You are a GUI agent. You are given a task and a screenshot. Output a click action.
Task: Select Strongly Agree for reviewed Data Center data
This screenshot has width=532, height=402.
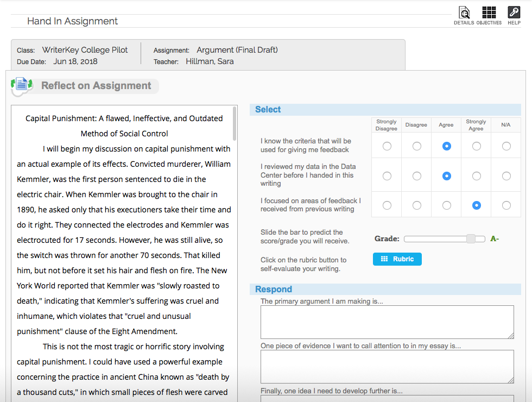click(x=476, y=176)
